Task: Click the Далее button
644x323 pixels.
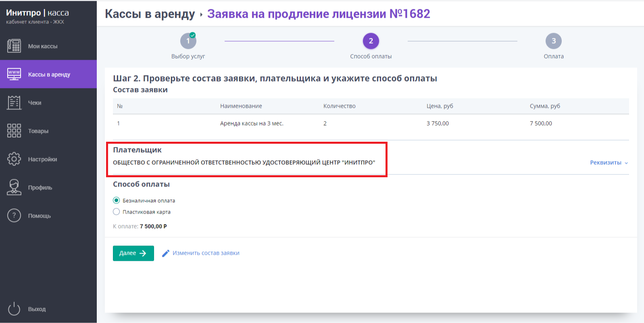Action: coord(133,253)
